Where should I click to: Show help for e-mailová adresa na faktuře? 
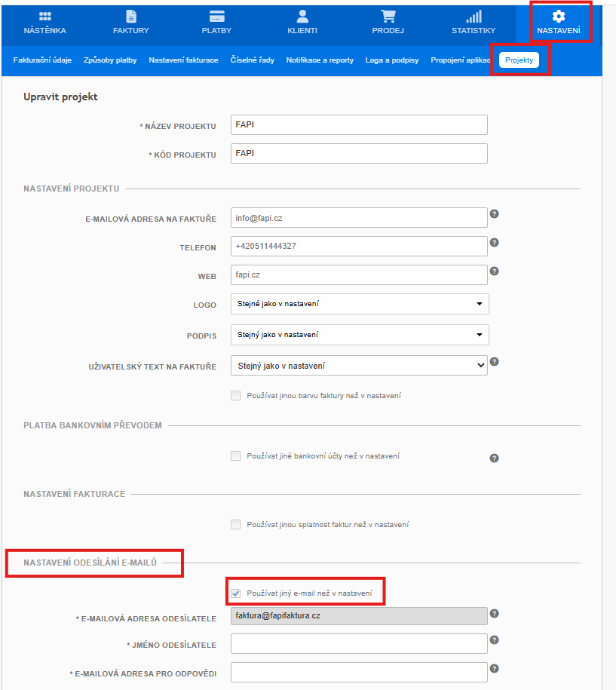point(494,214)
